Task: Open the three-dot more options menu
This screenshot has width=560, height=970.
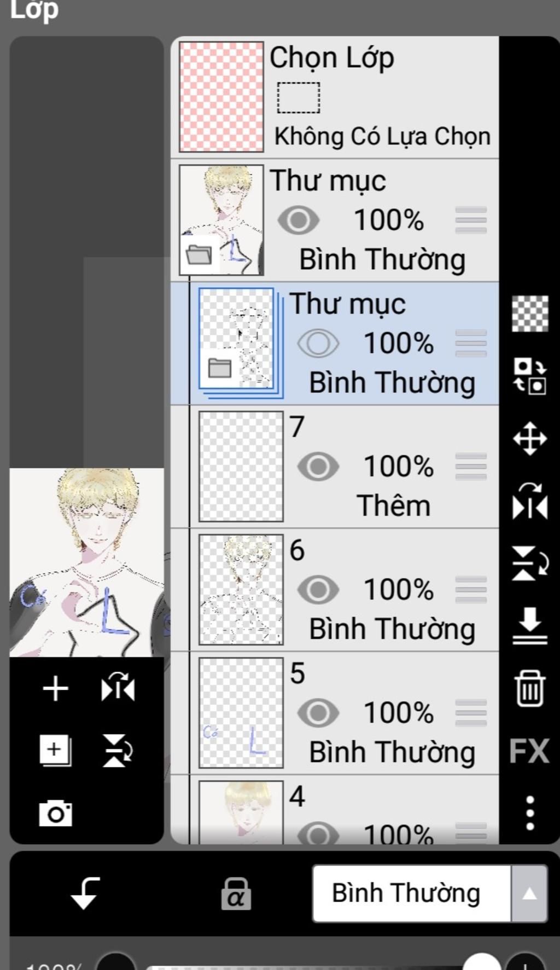Action: [x=529, y=813]
